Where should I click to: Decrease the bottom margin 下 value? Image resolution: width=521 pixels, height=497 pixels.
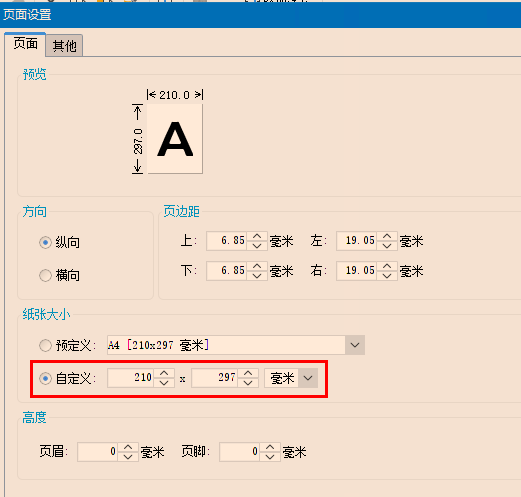click(x=257, y=276)
